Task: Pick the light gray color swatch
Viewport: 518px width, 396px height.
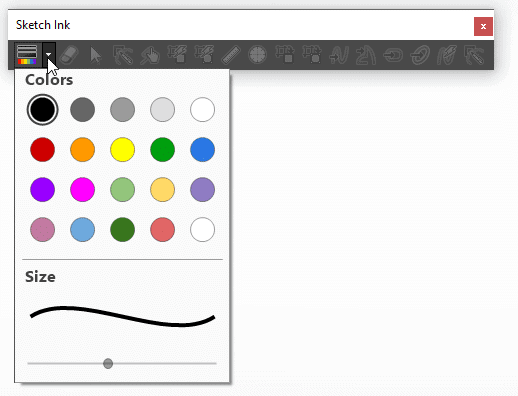Action: [x=162, y=110]
